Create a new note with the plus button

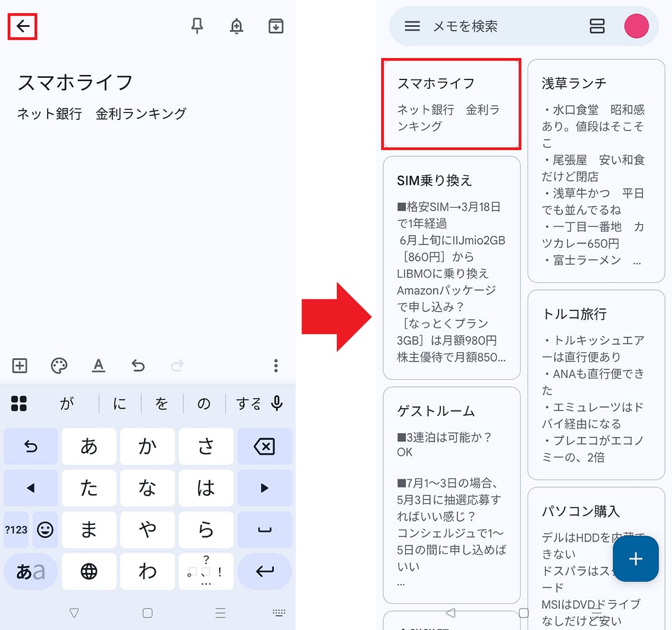coord(636,559)
